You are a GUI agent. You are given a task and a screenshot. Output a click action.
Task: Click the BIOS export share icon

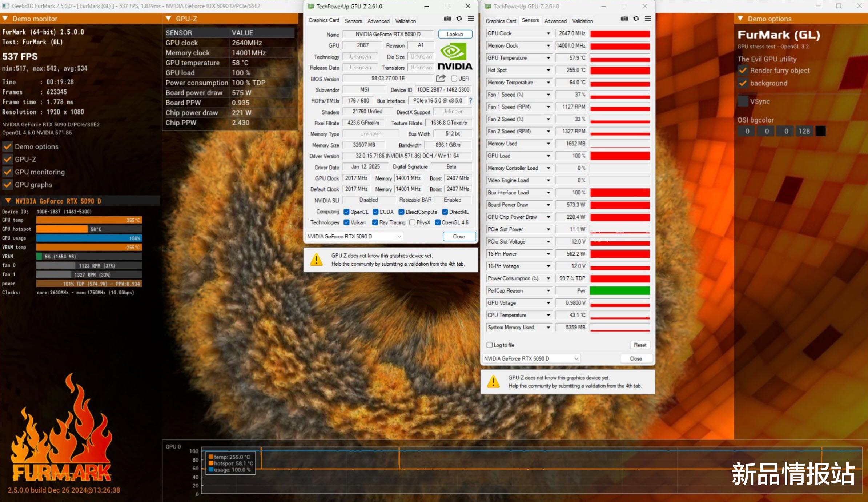tap(441, 78)
